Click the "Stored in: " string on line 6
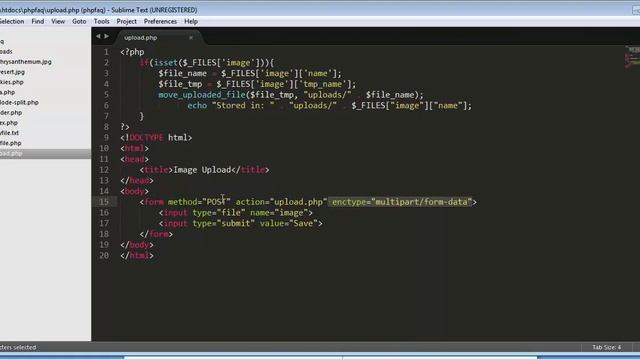The width and height of the screenshot is (640, 360). click(243, 105)
